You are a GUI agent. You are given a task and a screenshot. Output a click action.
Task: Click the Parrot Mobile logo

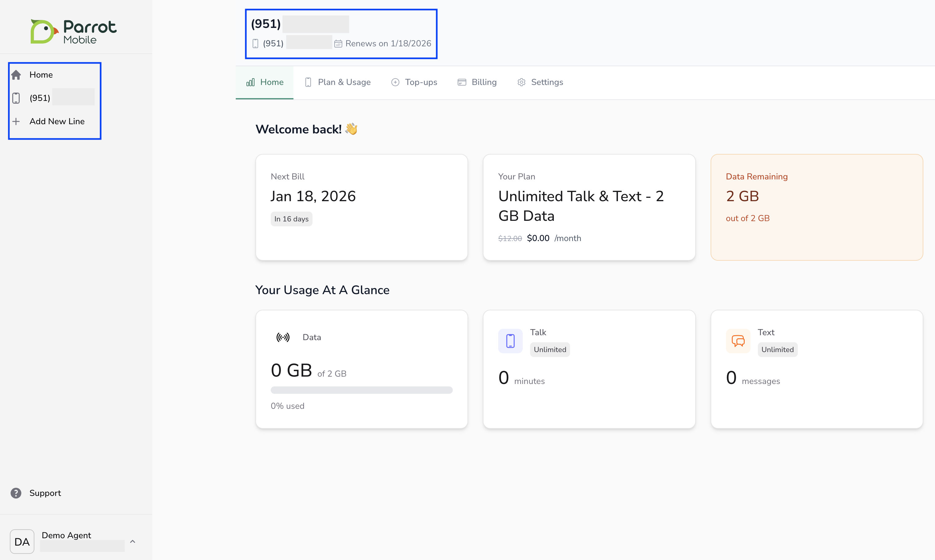pos(74,31)
